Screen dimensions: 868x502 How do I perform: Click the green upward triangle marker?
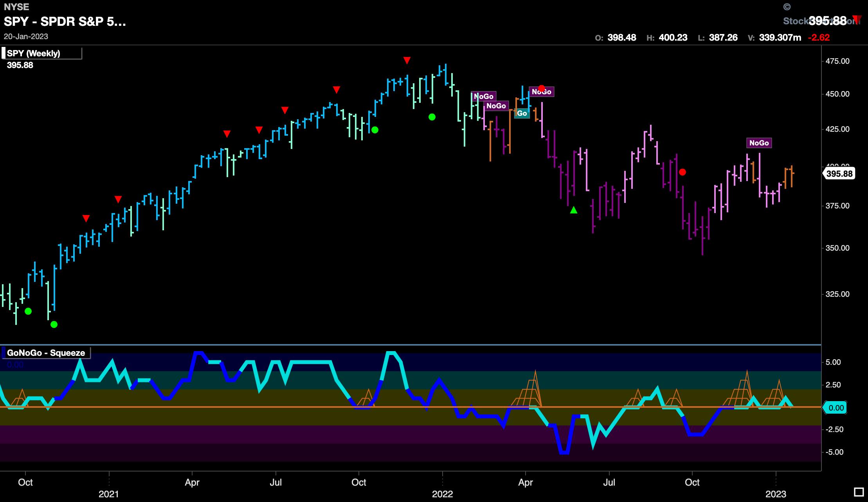click(574, 210)
